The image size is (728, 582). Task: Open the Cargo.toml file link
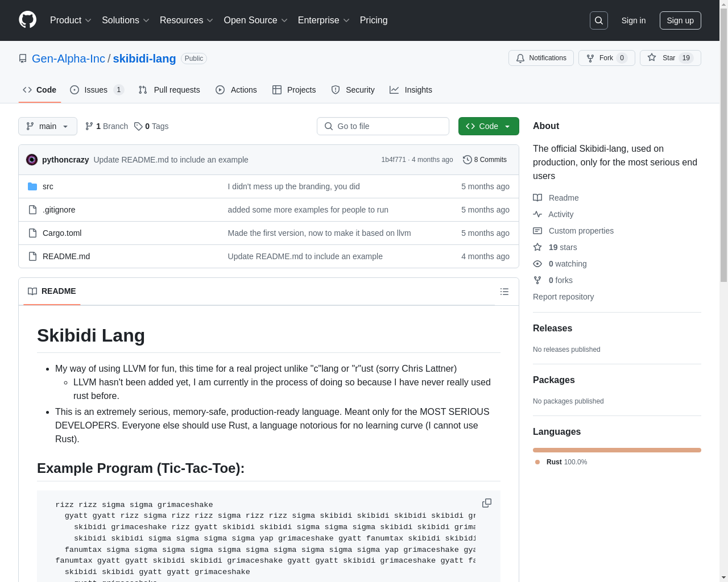click(62, 233)
